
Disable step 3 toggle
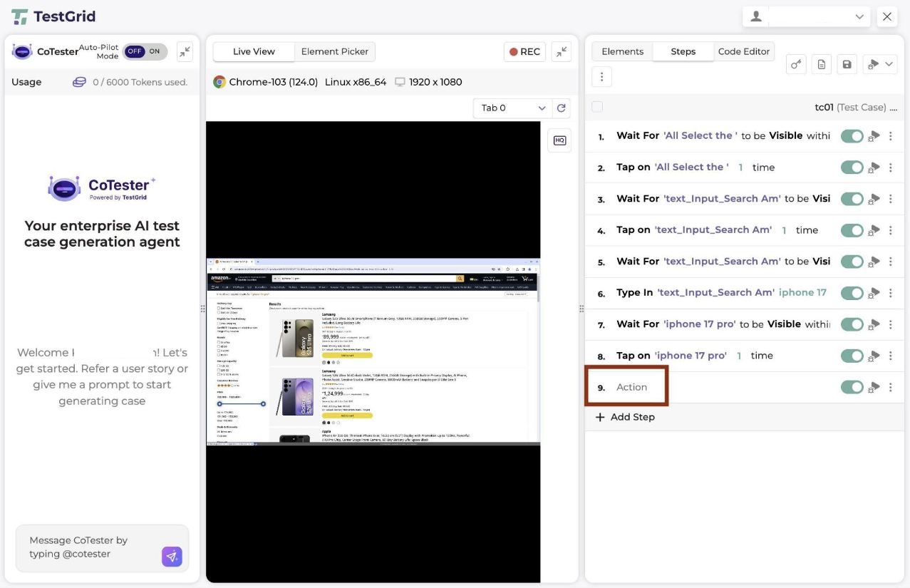[x=852, y=199]
